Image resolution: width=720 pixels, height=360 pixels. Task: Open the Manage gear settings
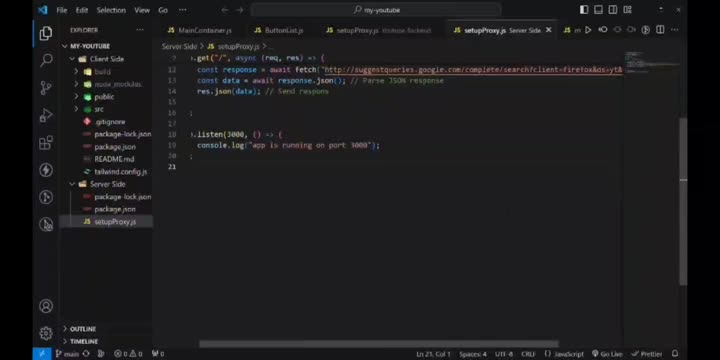(x=46, y=333)
